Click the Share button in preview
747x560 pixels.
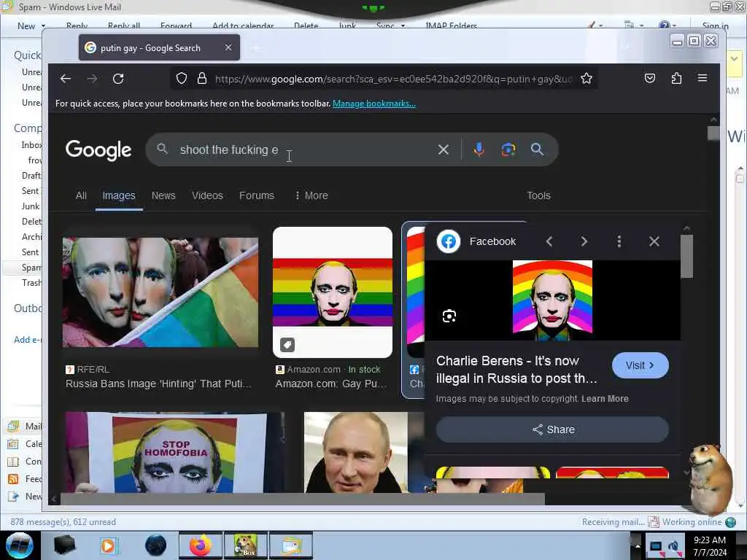pos(552,429)
